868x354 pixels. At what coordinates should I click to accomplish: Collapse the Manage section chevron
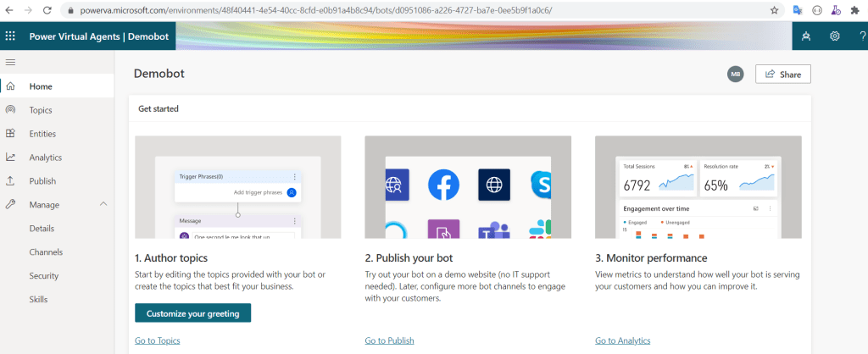coord(103,205)
